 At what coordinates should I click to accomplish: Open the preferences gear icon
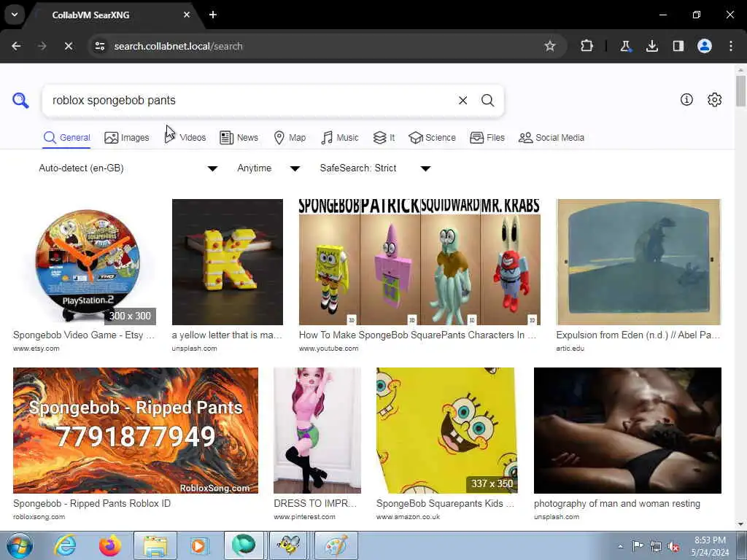714,99
